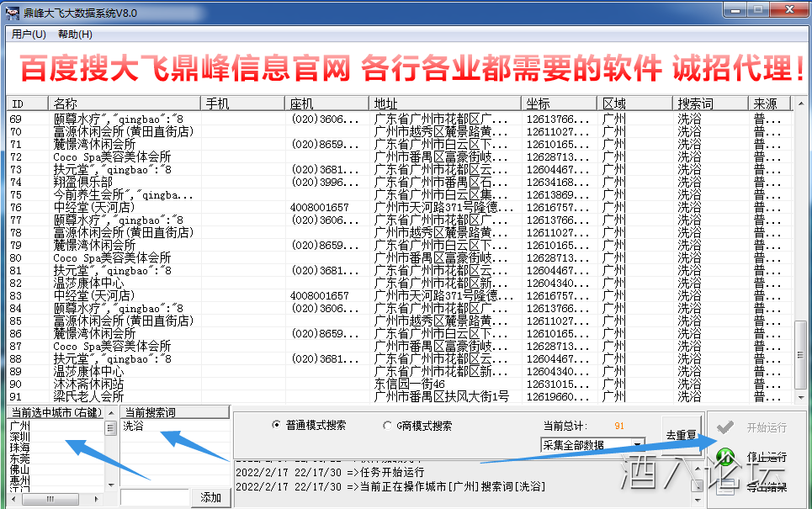Select 佛山 in the city list
This screenshot has width=812, height=509.
pyautogui.click(x=19, y=469)
